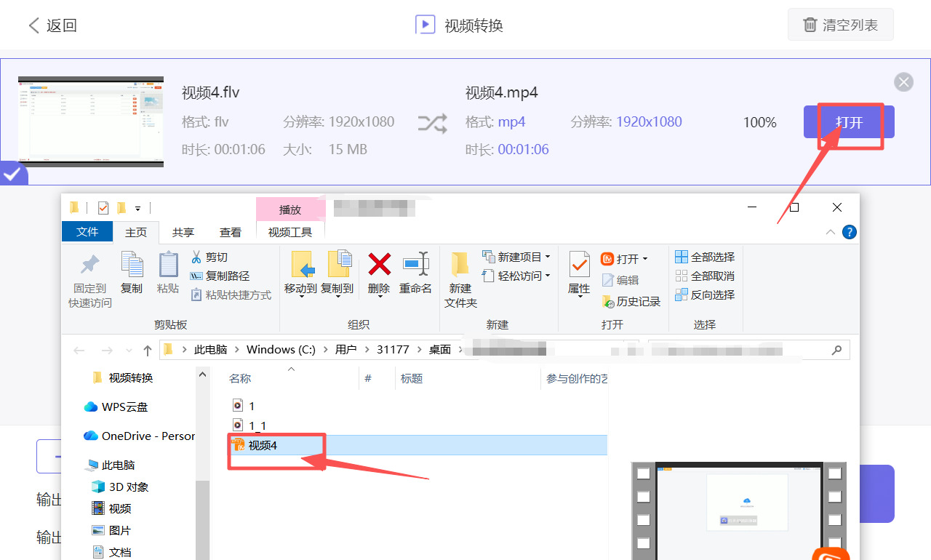Image resolution: width=931 pixels, height=560 pixels.
Task: Click 打开 to open the converted MP4
Action: [848, 123]
